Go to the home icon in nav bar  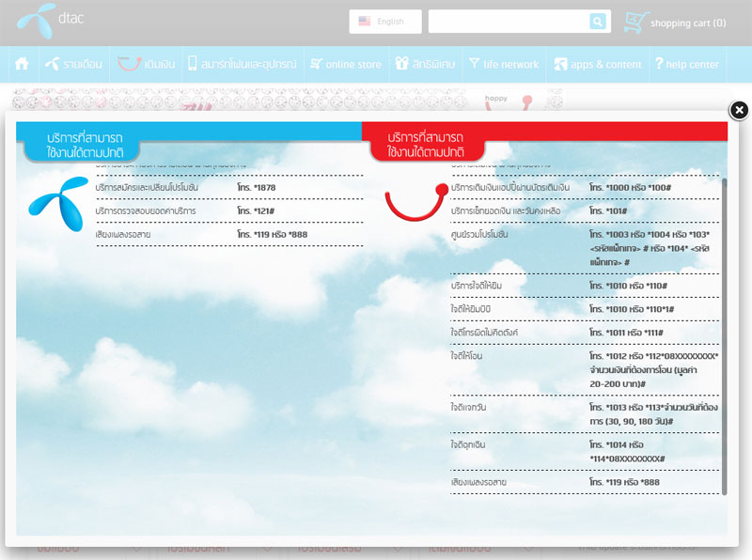click(x=22, y=64)
